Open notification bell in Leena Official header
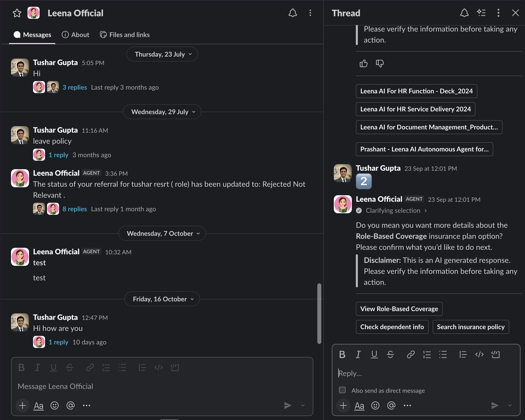The height and width of the screenshot is (420, 525). [293, 13]
